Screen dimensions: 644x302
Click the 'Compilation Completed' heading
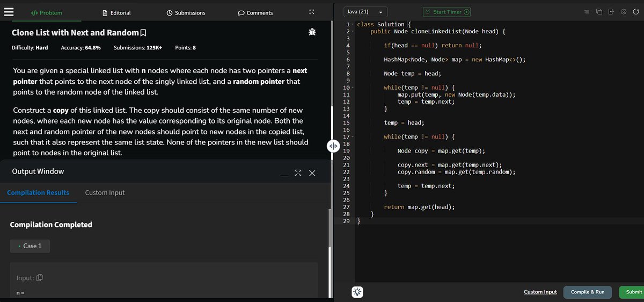51,225
